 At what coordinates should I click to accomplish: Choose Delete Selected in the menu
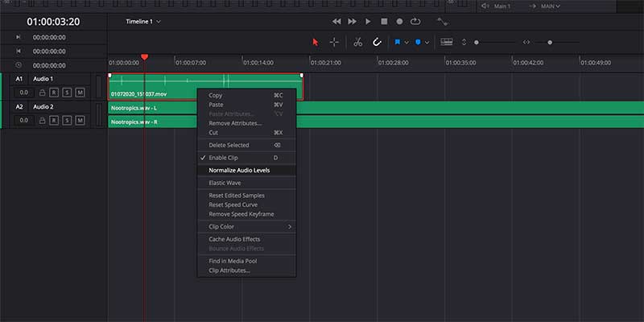coord(246,145)
